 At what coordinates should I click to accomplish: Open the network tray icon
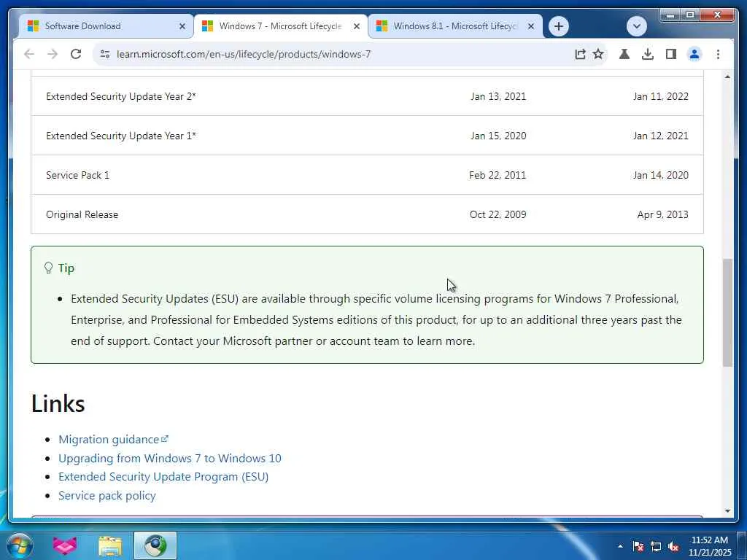(656, 546)
